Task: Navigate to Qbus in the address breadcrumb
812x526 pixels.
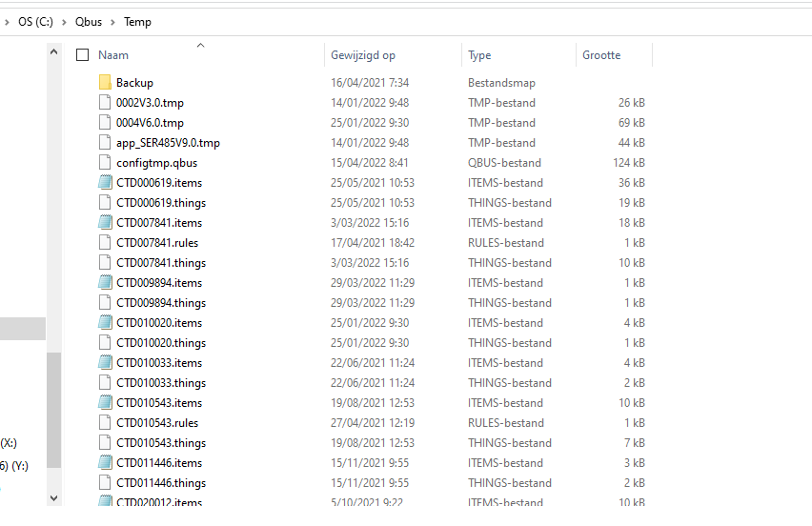Action: [89, 22]
